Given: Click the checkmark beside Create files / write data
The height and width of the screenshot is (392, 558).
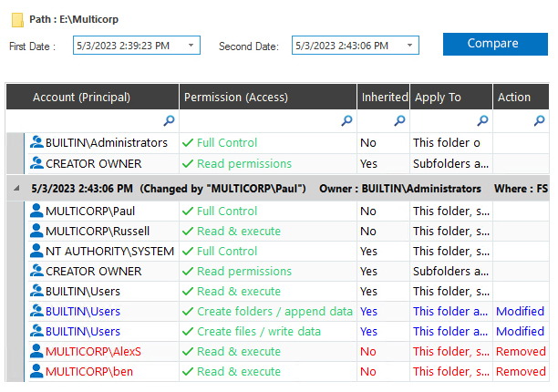Looking at the screenshot, I should tap(188, 332).
